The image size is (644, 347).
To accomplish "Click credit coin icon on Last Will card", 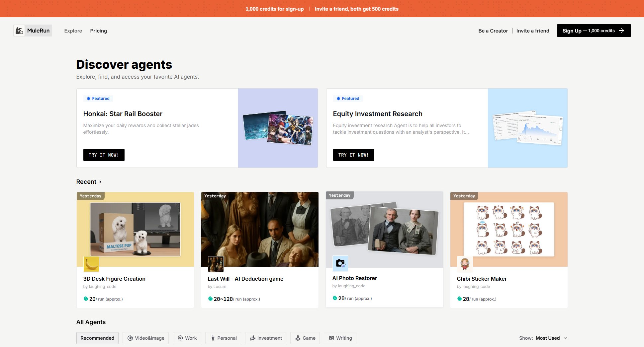I will [x=210, y=299].
